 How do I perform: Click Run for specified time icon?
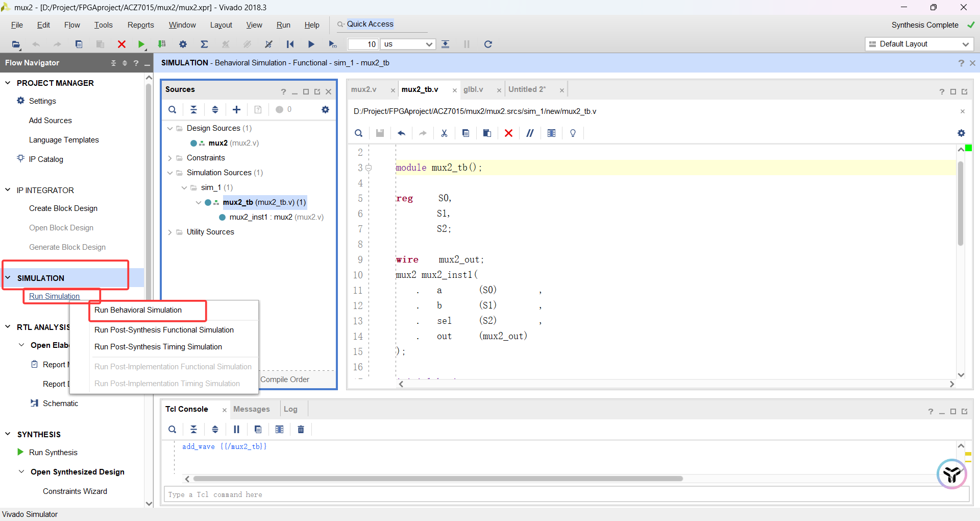click(x=332, y=44)
